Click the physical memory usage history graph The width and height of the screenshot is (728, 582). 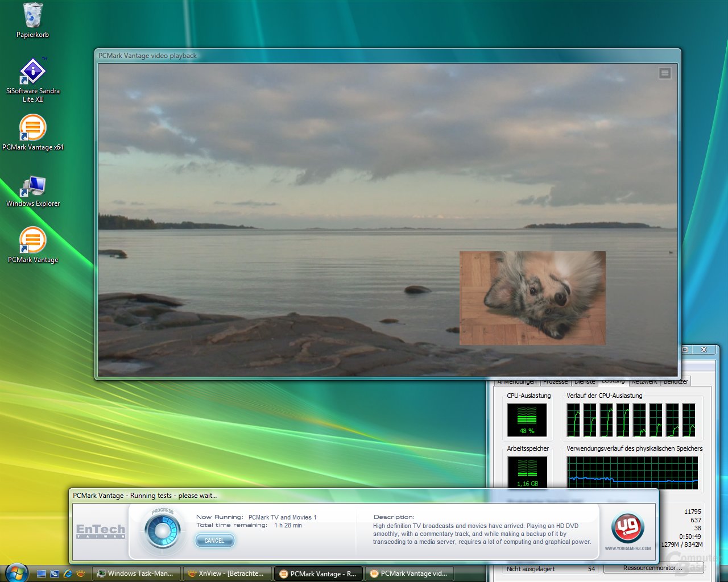(632, 472)
